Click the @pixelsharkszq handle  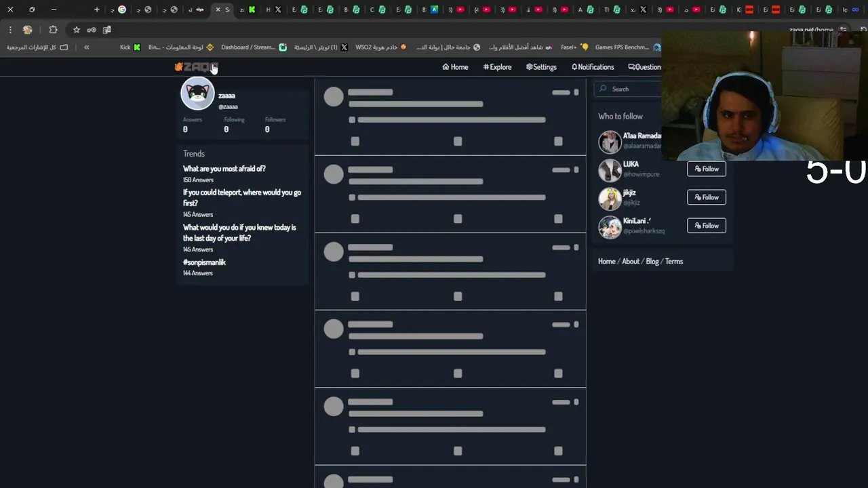[644, 231]
